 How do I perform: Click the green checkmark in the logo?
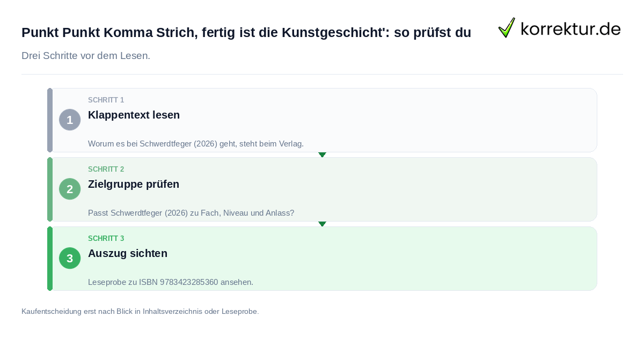[x=507, y=27]
